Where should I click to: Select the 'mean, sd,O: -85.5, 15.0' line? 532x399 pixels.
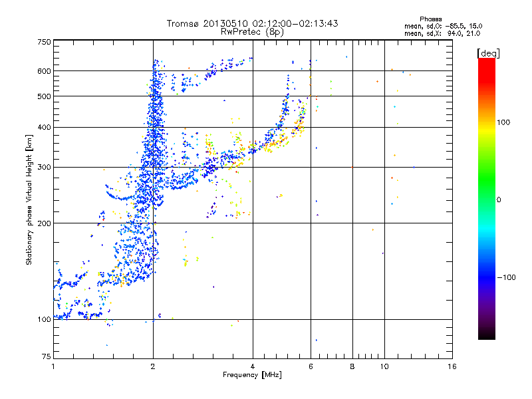click(443, 26)
